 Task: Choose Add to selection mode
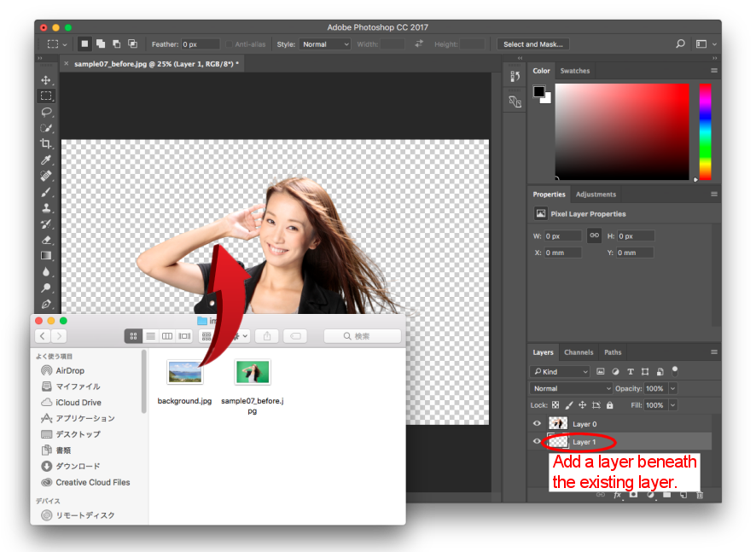click(x=101, y=44)
